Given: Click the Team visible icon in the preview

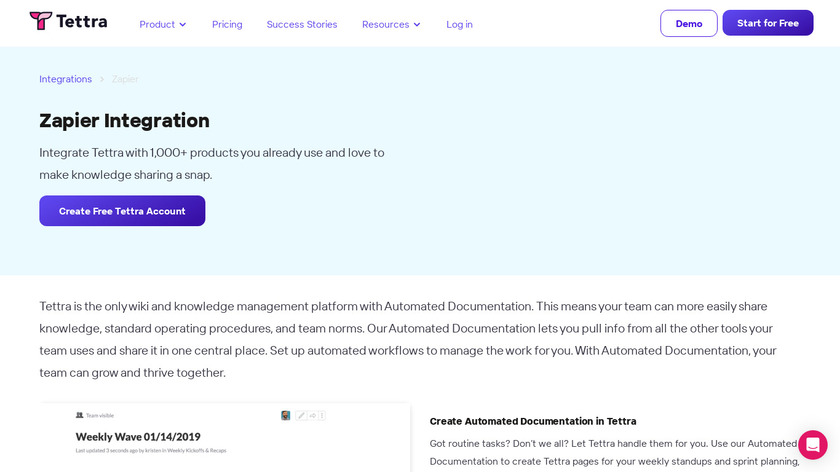Looking at the screenshot, I should pyautogui.click(x=79, y=415).
